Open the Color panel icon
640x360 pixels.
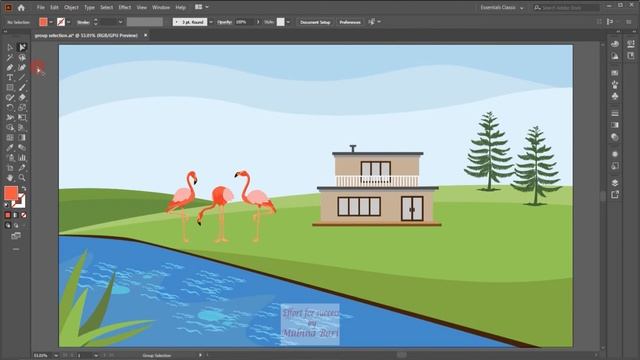[615, 44]
